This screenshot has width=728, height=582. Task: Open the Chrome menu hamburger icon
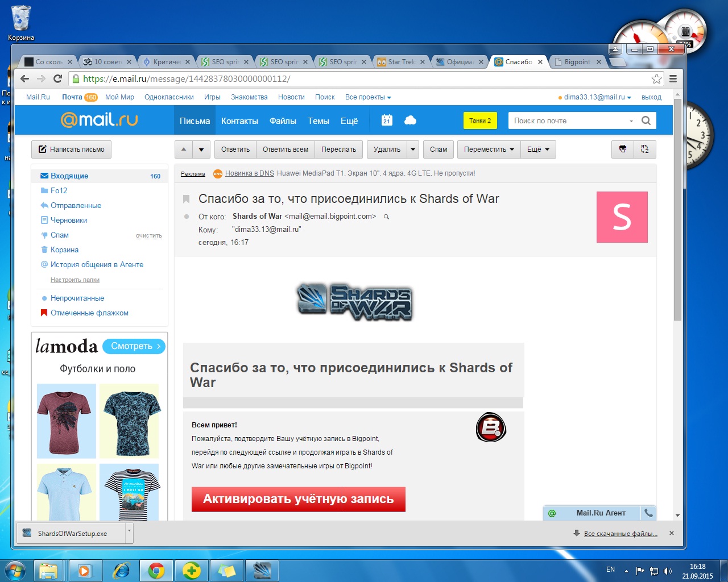coord(673,79)
